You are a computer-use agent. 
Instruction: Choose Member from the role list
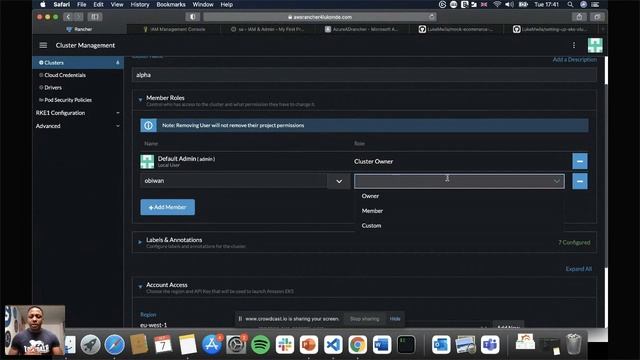pyautogui.click(x=372, y=211)
